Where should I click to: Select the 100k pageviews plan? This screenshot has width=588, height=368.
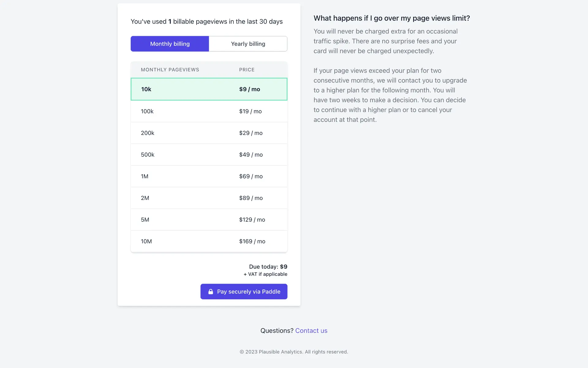(209, 111)
